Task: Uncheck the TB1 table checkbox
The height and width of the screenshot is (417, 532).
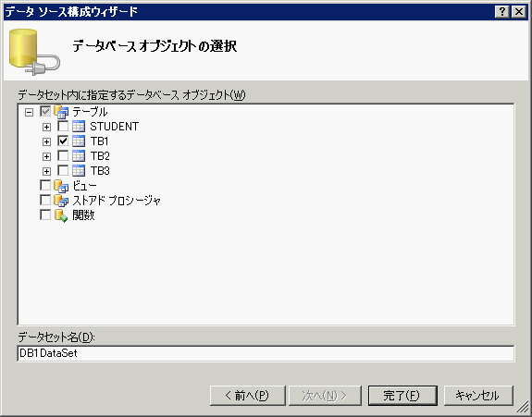Action: (63, 141)
